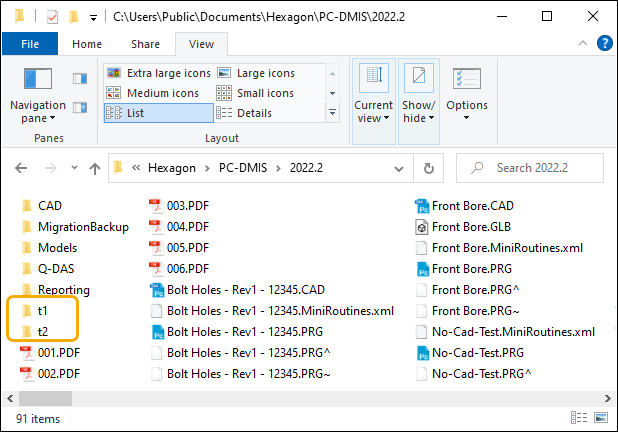Open the File menu tab
Image resolution: width=618 pixels, height=432 pixels.
click(x=30, y=44)
